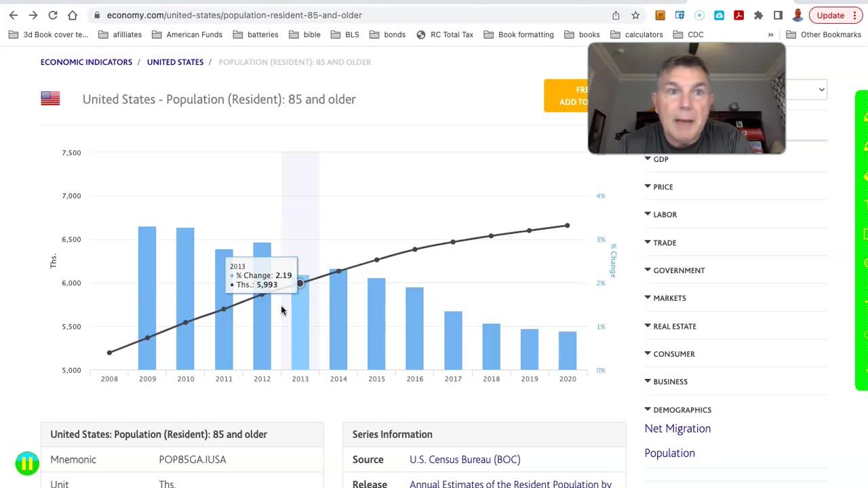
Task: Open U.S. Census Bureau (BOC) source link
Action: [x=465, y=460]
